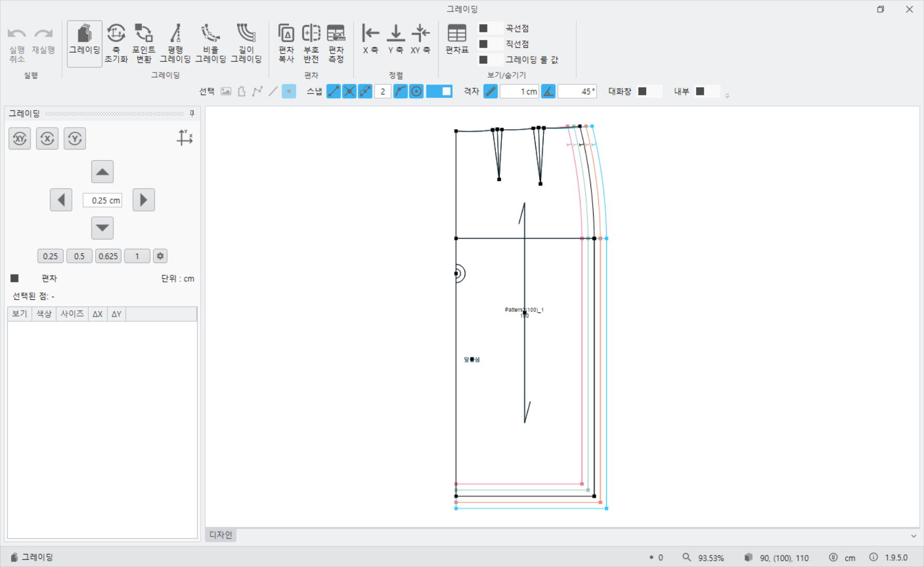Toggle intersection snap icon
This screenshot has width=924, height=567.
349,91
